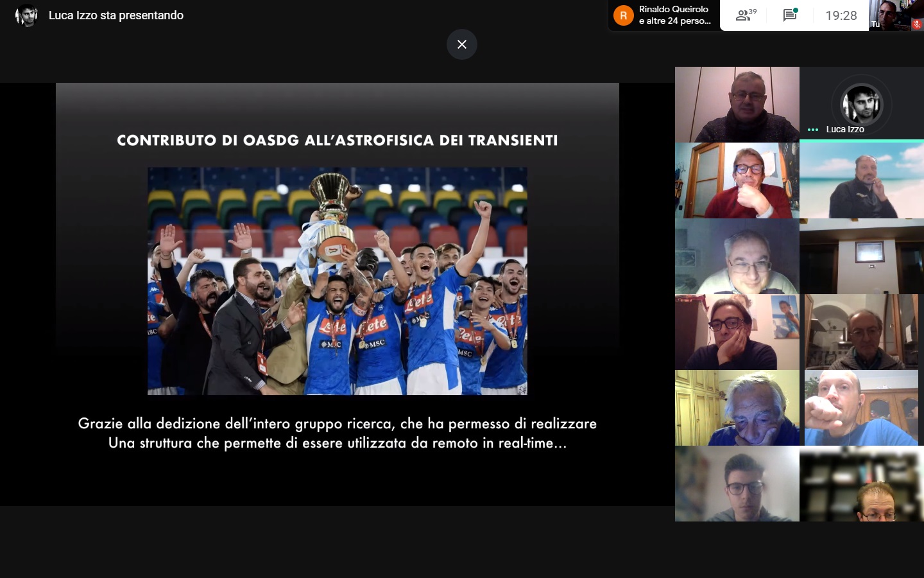Select the slide title 'Contributo di OASDG all'astrofisica dei transienti'
Image resolution: width=924 pixels, height=578 pixels.
(x=338, y=141)
